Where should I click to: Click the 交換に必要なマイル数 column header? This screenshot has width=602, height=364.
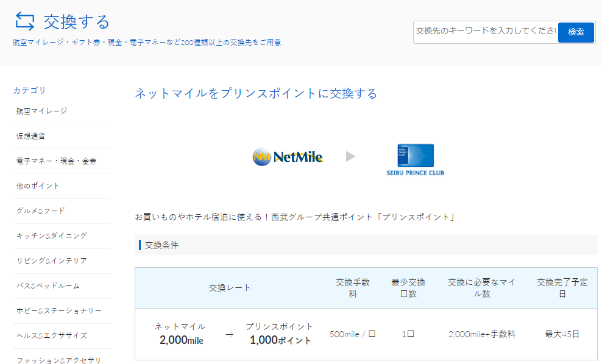481,288
